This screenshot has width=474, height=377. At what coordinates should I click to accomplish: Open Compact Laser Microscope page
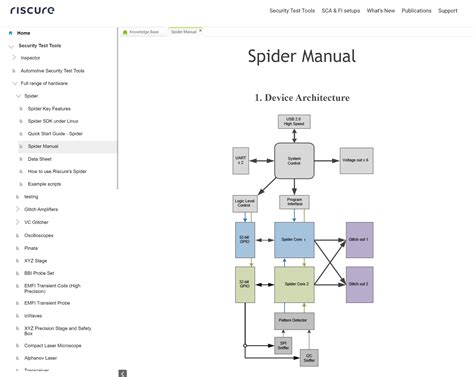(53, 346)
